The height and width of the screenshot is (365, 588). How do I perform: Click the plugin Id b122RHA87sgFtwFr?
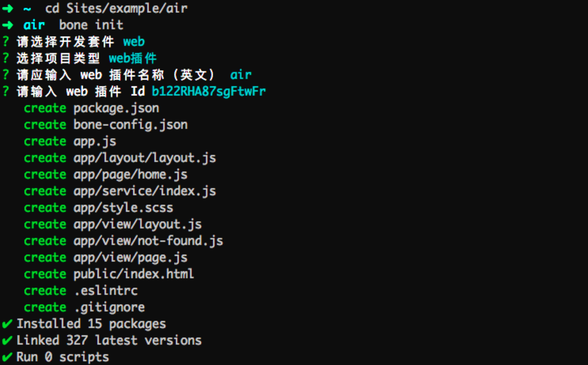(x=209, y=91)
